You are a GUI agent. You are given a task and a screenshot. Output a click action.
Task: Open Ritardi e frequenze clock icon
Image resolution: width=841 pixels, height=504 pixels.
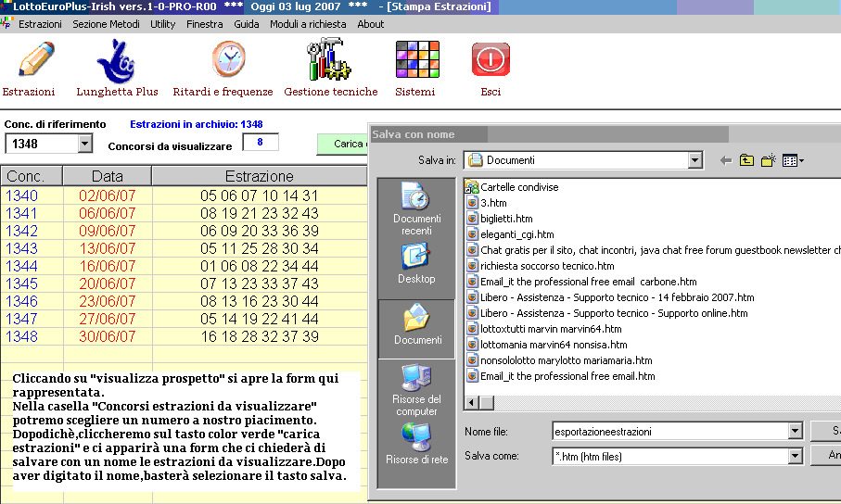229,59
